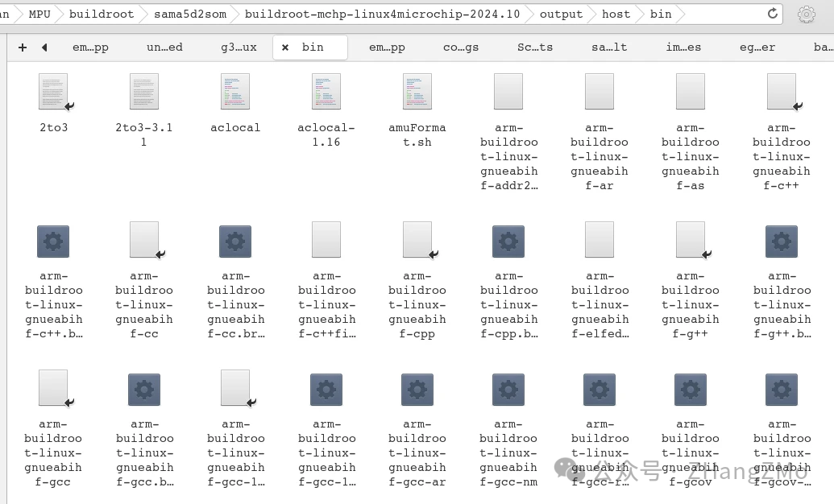Switch to the un…ed tab
834x504 pixels.
click(x=165, y=48)
